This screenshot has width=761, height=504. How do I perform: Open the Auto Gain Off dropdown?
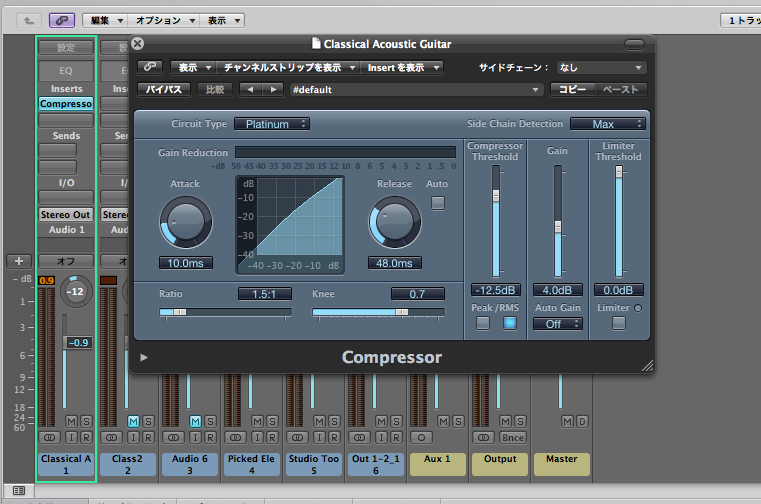click(558, 324)
